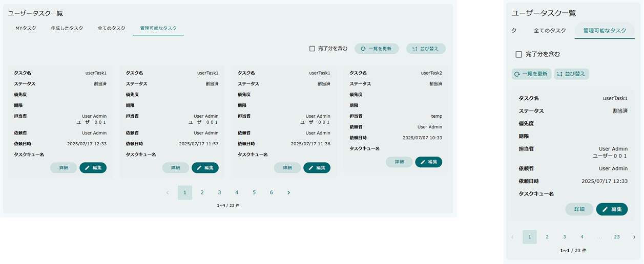The height and width of the screenshot is (264, 644).
Task: Click next page arrow in narrow view
Action: (634, 237)
